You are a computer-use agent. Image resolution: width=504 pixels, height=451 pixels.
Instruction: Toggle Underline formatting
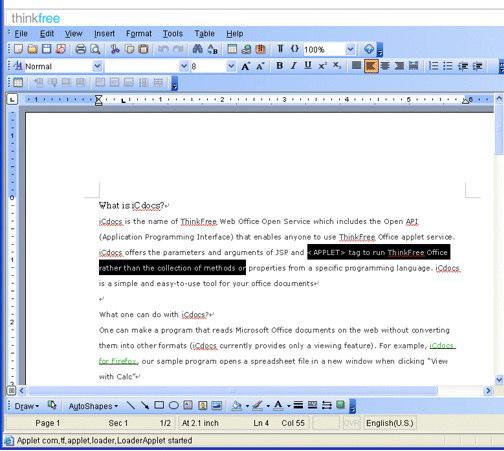tap(308, 66)
